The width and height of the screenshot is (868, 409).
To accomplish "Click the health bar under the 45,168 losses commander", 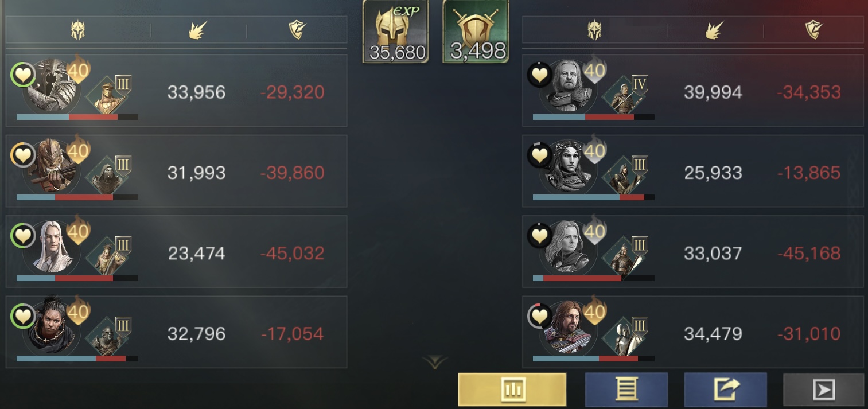I will pos(594,278).
